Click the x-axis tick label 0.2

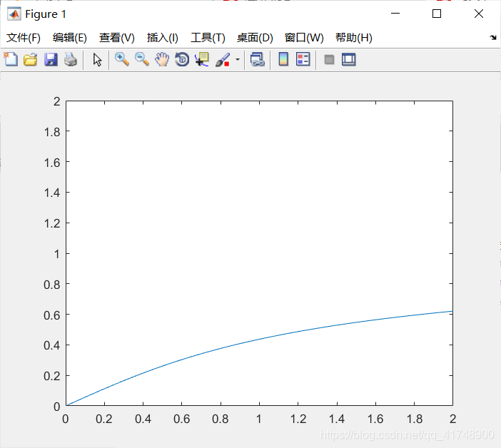tap(104, 419)
